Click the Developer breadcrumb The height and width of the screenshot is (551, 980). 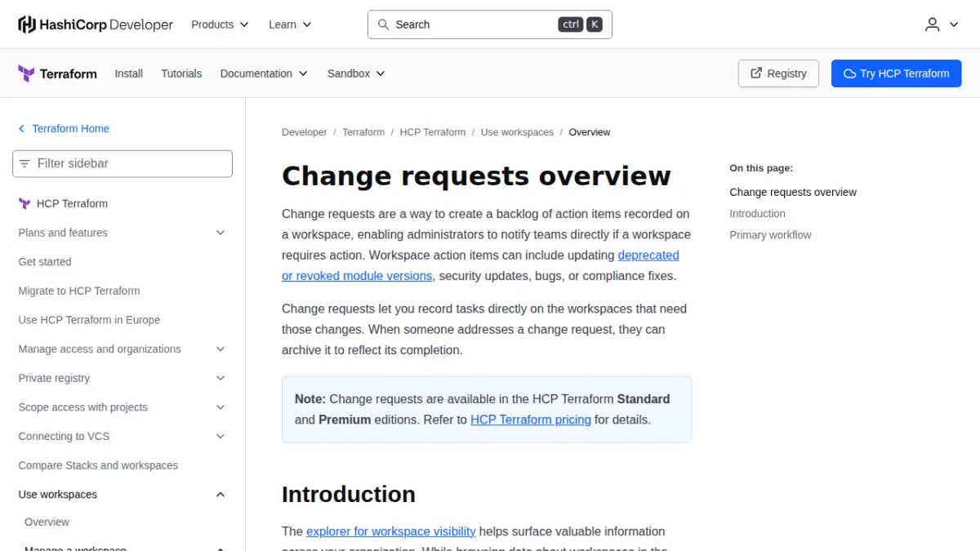(x=305, y=132)
